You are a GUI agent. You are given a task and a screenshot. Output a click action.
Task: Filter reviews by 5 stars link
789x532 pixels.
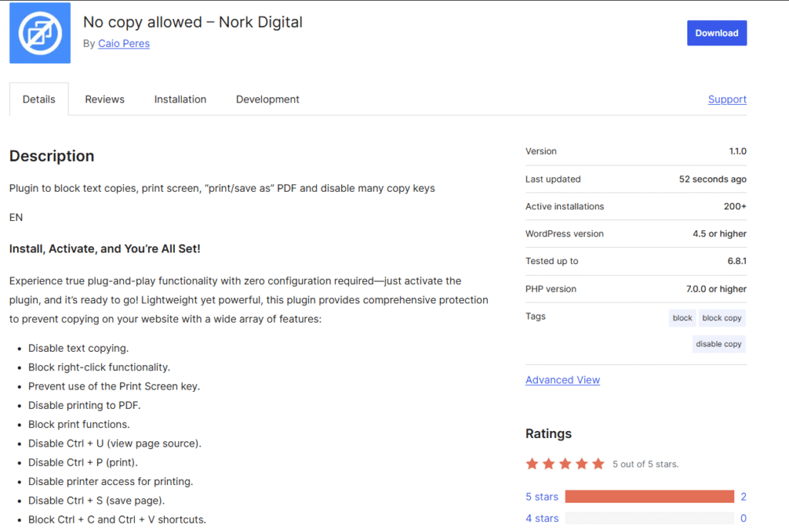(542, 497)
